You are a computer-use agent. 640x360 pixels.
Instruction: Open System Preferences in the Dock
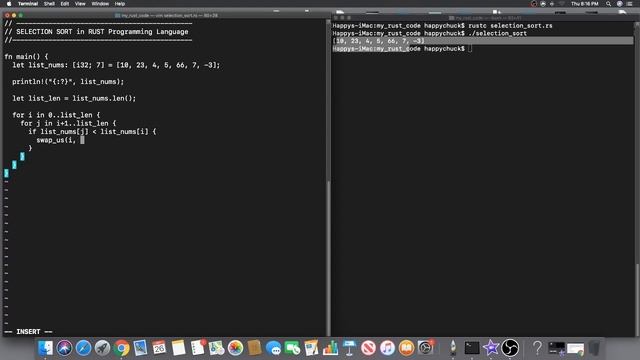[x=425, y=348]
